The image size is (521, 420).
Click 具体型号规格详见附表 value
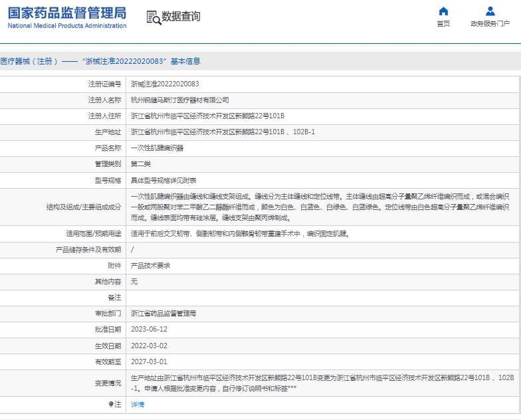point(163,181)
